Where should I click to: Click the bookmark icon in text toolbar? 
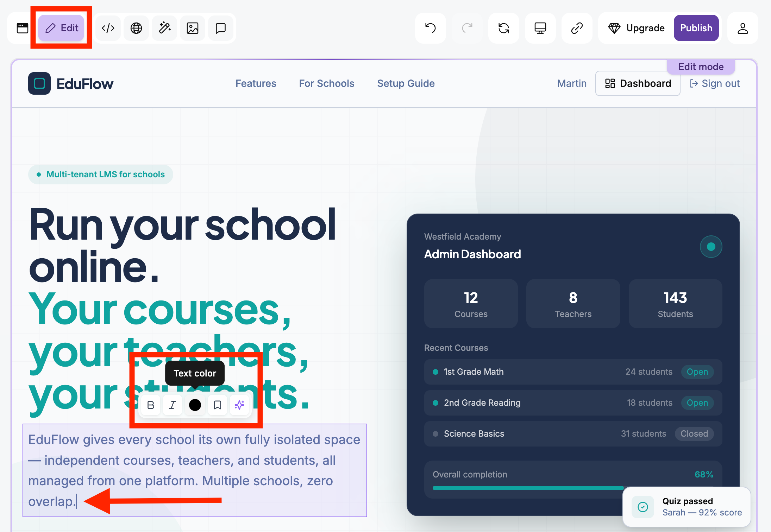[218, 405]
